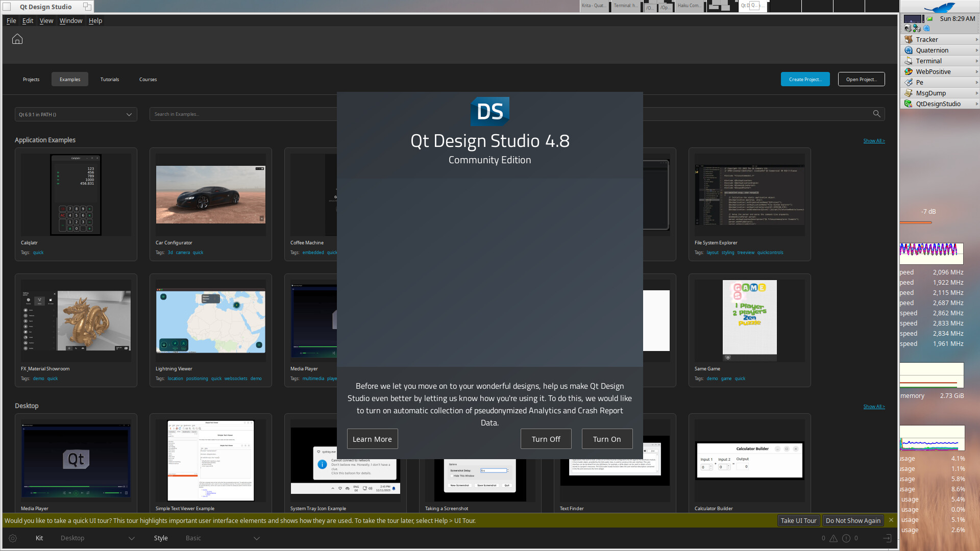Click Show All link for Application Examples
The width and height of the screenshot is (980, 551).
[x=874, y=141]
